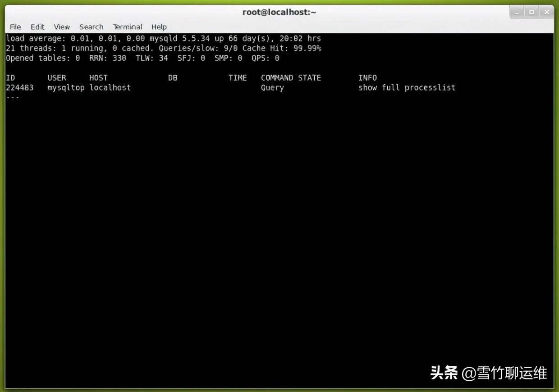The image size is (559, 392).
Task: Select the Cache Hit: 99.99% statistic
Action: coord(282,48)
